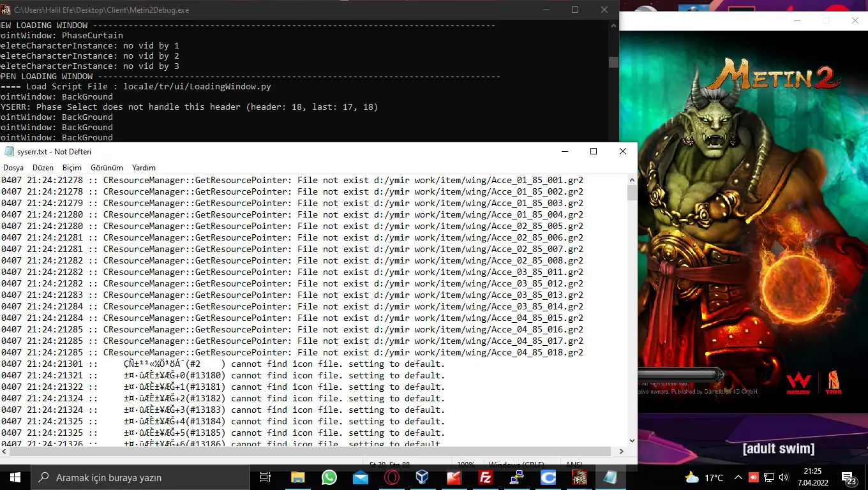The image size is (868, 490).
Task: Click the line containing (#13180) cannot find icon
Action: (x=223, y=375)
